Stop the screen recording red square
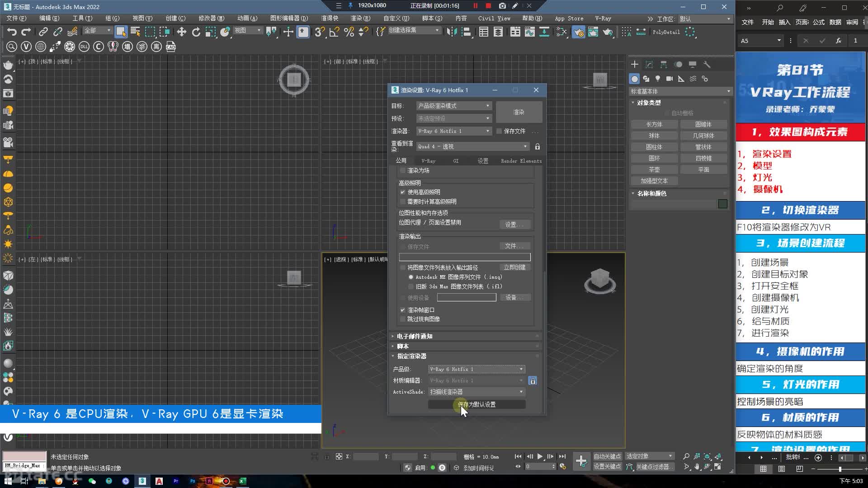868x488 pixels. click(x=488, y=5)
